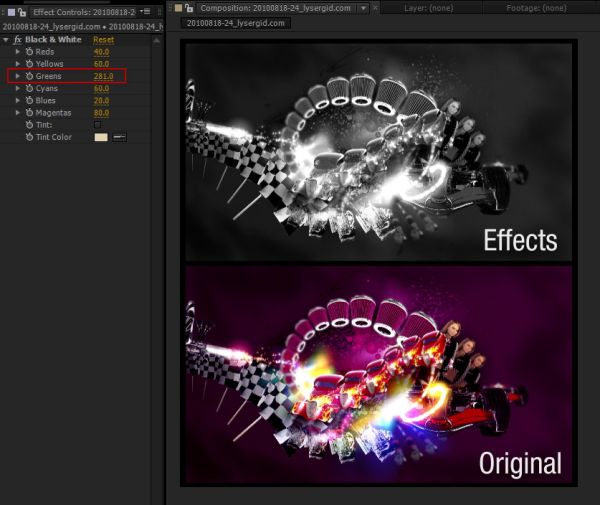Toggle the Reds stopwatch keyframe icon

click(x=29, y=52)
